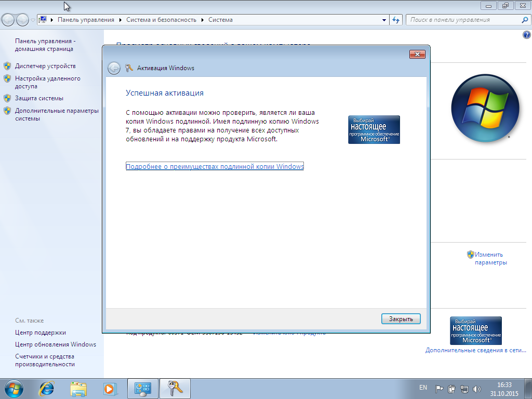The image size is (532, 399).
Task: Open Центр поддержки in See also
Action: click(x=41, y=332)
